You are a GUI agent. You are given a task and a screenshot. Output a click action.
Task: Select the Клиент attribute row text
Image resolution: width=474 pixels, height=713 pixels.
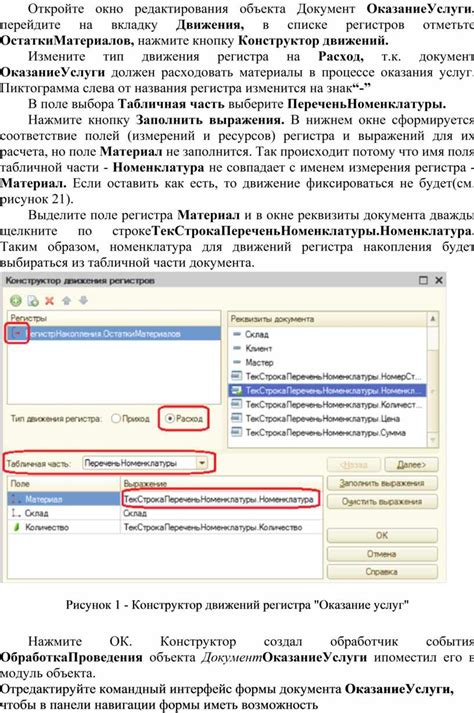tap(258, 348)
